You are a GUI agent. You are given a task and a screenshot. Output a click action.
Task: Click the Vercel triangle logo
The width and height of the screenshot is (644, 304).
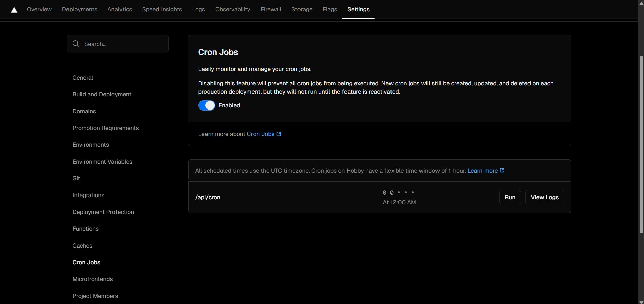pos(14,10)
